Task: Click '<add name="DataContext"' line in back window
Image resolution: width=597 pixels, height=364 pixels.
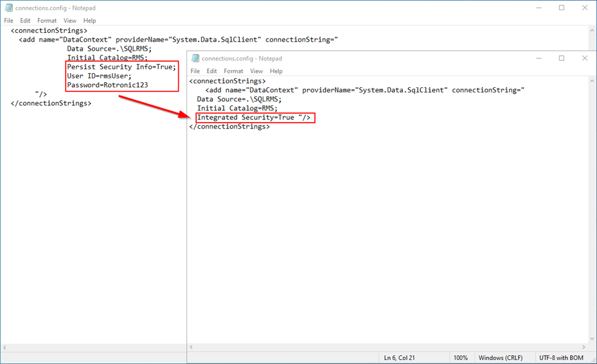Action: (x=178, y=40)
